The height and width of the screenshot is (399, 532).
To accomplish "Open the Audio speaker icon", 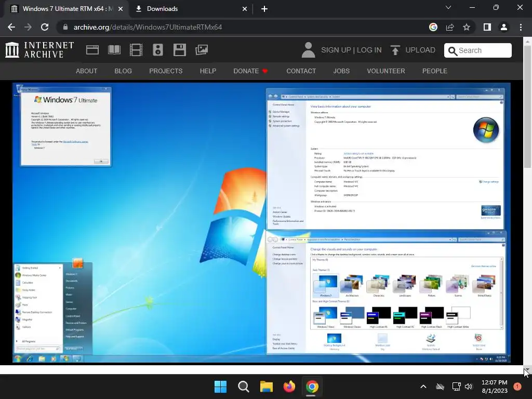I will (x=158, y=50).
